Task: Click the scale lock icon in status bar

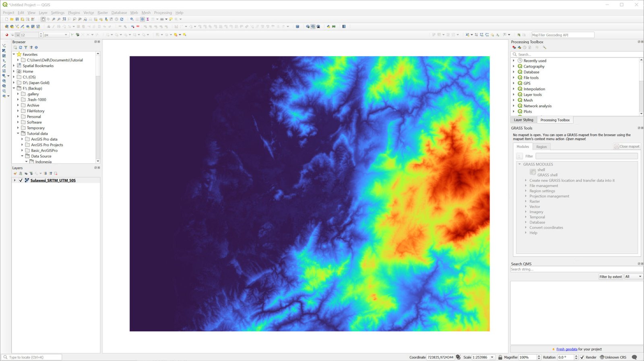Action: click(500, 357)
